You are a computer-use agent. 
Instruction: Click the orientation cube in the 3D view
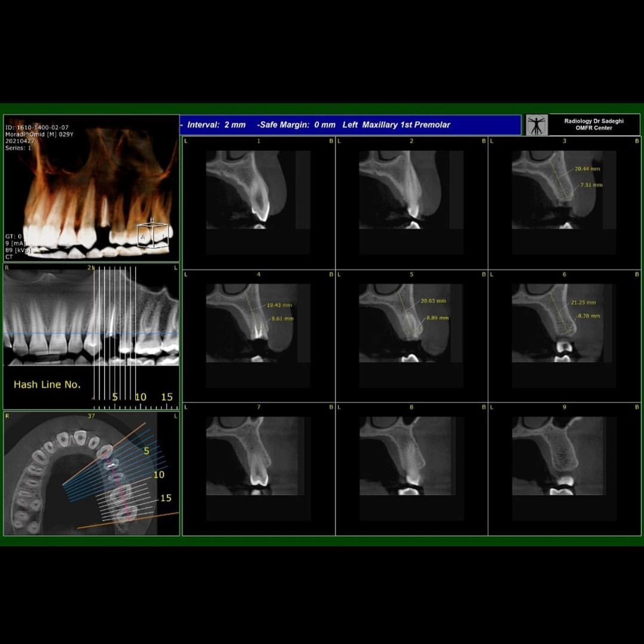point(153,235)
